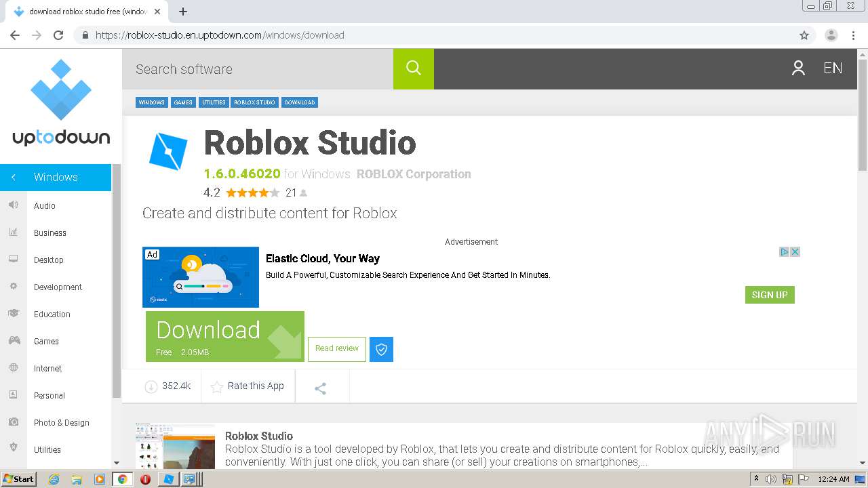Click the Elastic ad image

[201, 277]
